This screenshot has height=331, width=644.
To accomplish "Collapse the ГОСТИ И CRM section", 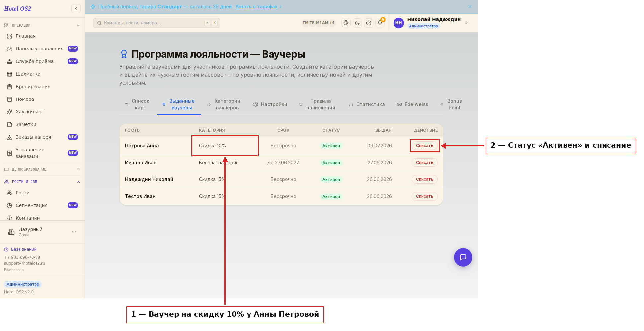I will [x=42, y=182].
